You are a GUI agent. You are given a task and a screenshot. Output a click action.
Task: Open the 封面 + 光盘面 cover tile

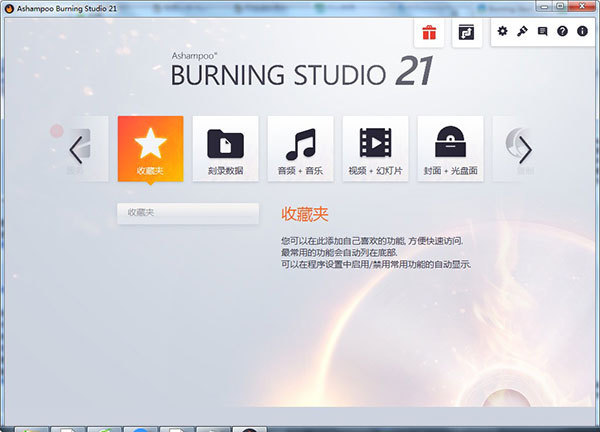pos(450,148)
